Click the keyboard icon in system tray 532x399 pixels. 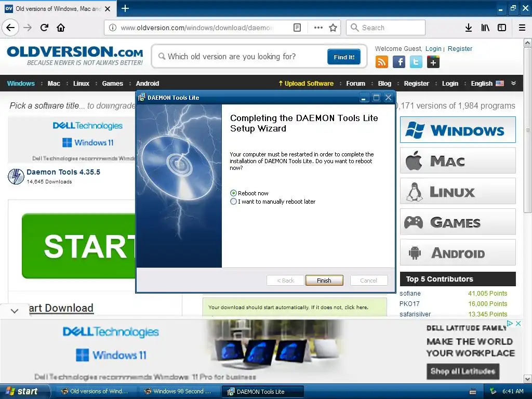(x=473, y=392)
